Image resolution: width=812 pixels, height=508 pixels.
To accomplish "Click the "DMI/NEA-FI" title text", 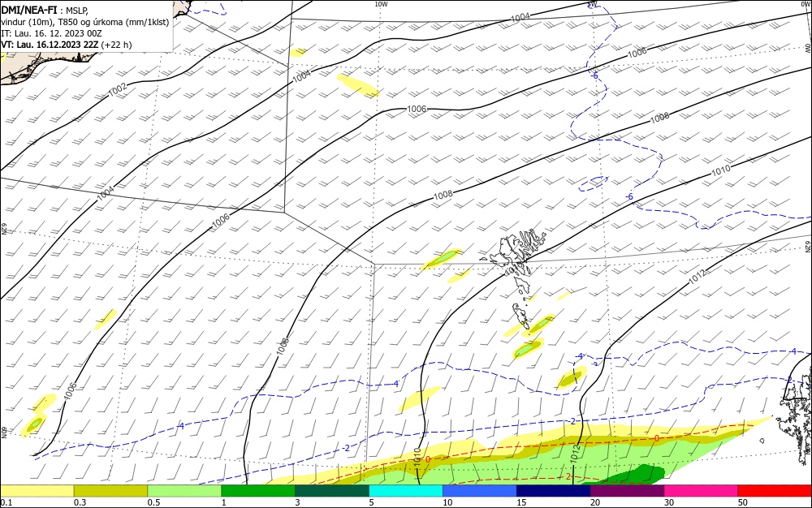I will click(29, 9).
